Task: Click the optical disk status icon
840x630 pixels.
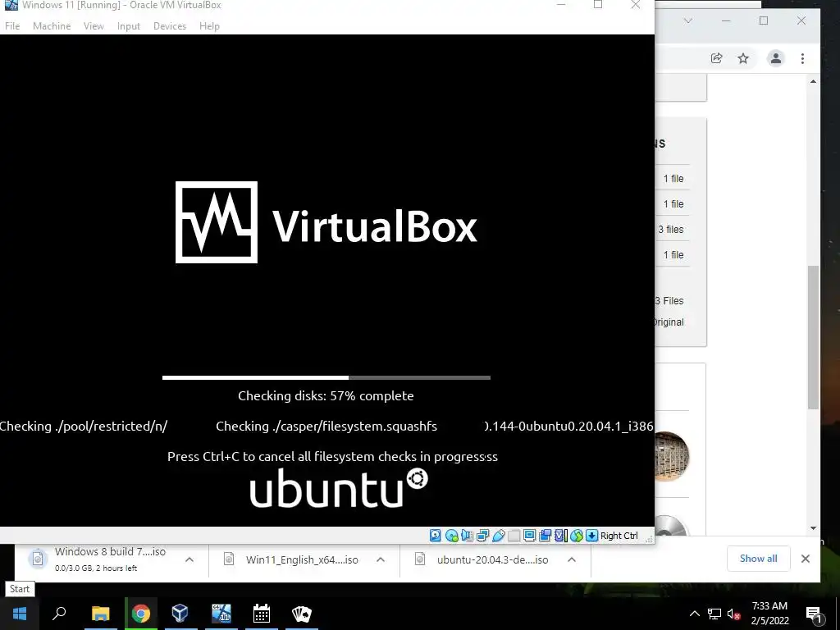Action: click(x=452, y=535)
